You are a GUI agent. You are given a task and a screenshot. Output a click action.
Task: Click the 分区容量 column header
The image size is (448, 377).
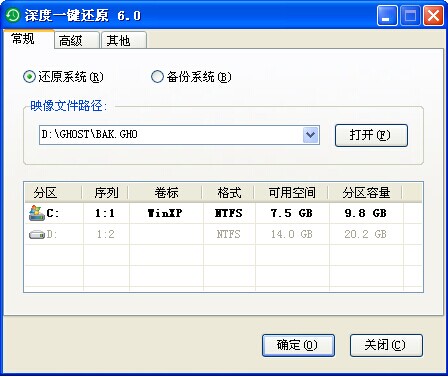pyautogui.click(x=366, y=193)
